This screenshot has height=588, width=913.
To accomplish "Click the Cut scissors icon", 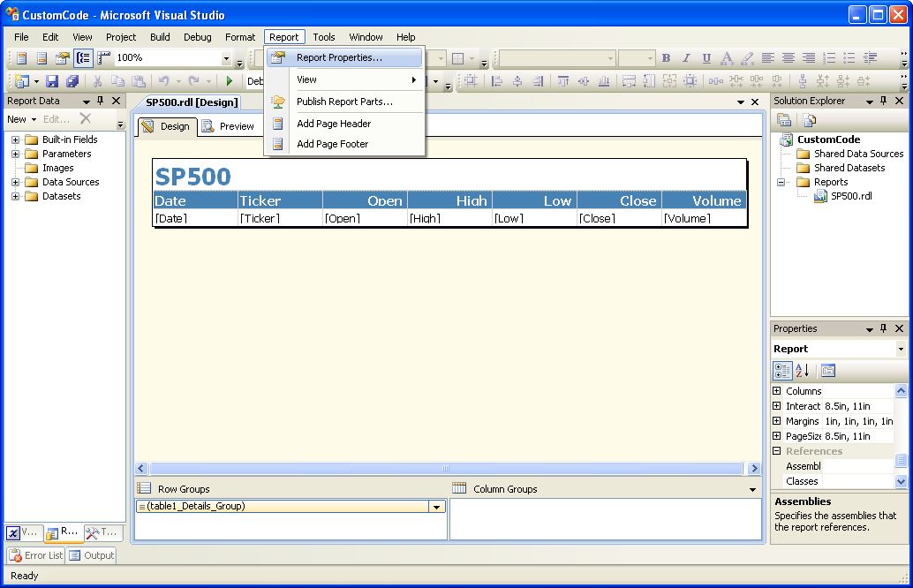I will [98, 81].
